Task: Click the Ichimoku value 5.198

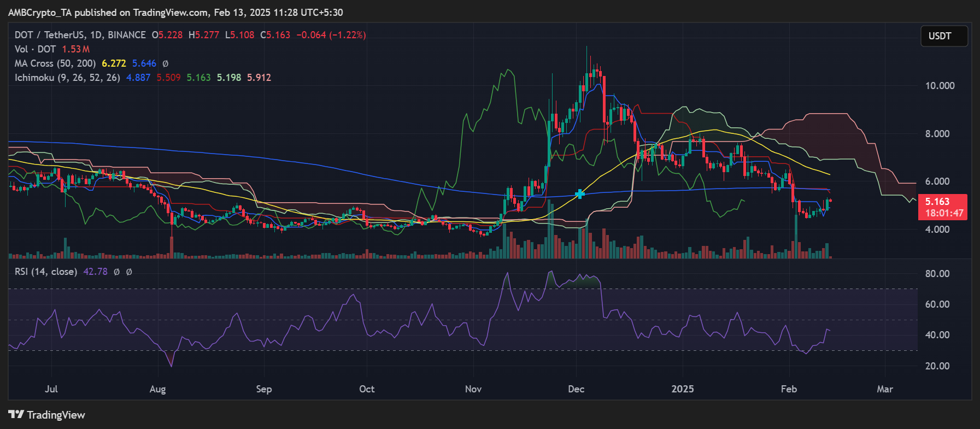Action: [x=229, y=78]
